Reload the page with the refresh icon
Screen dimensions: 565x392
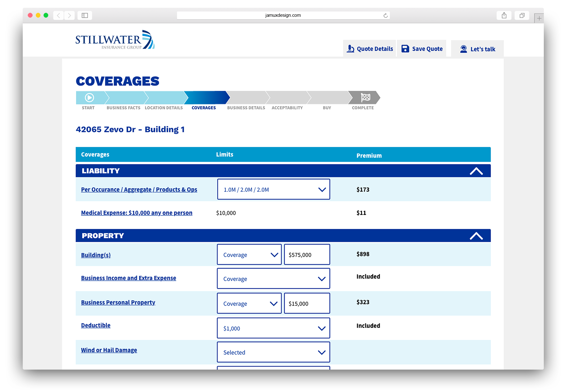[x=385, y=16]
